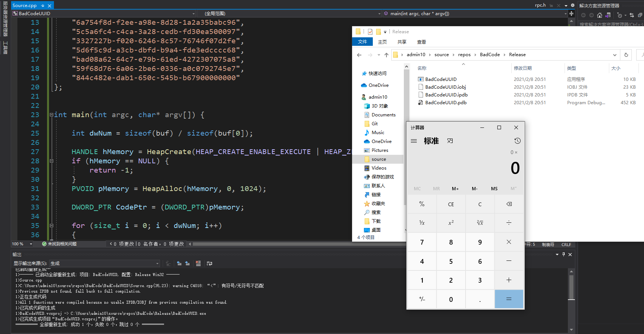Click repos in Explorer breadcrumb
This screenshot has width=644, height=334.
(464, 55)
